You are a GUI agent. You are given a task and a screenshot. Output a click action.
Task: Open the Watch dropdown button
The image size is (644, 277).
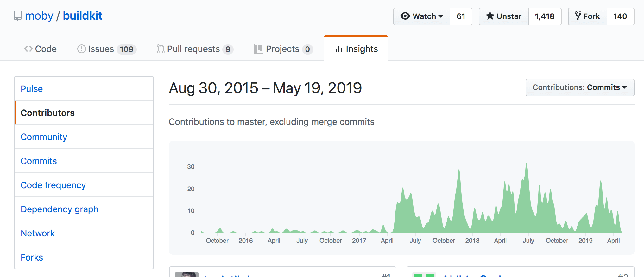coord(422,16)
